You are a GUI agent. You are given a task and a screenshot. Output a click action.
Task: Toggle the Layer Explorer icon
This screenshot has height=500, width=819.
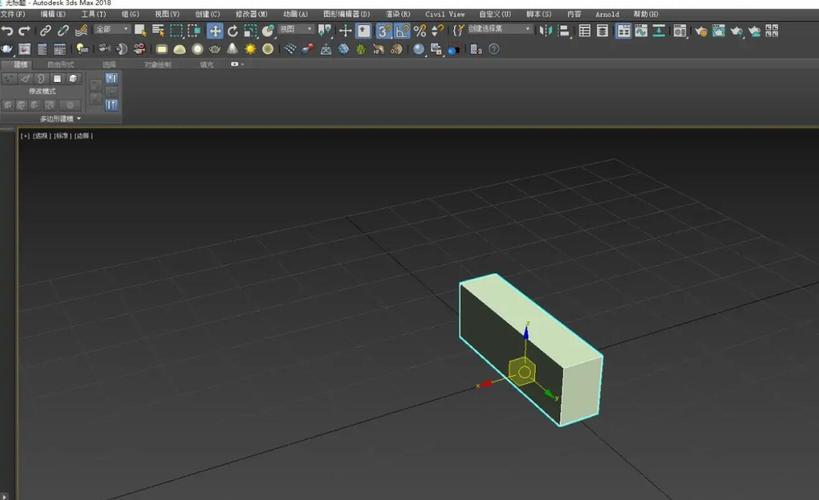click(x=602, y=31)
